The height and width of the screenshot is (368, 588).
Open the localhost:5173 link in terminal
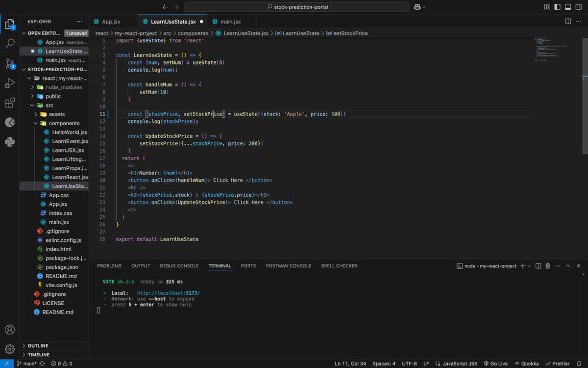pyautogui.click(x=169, y=293)
